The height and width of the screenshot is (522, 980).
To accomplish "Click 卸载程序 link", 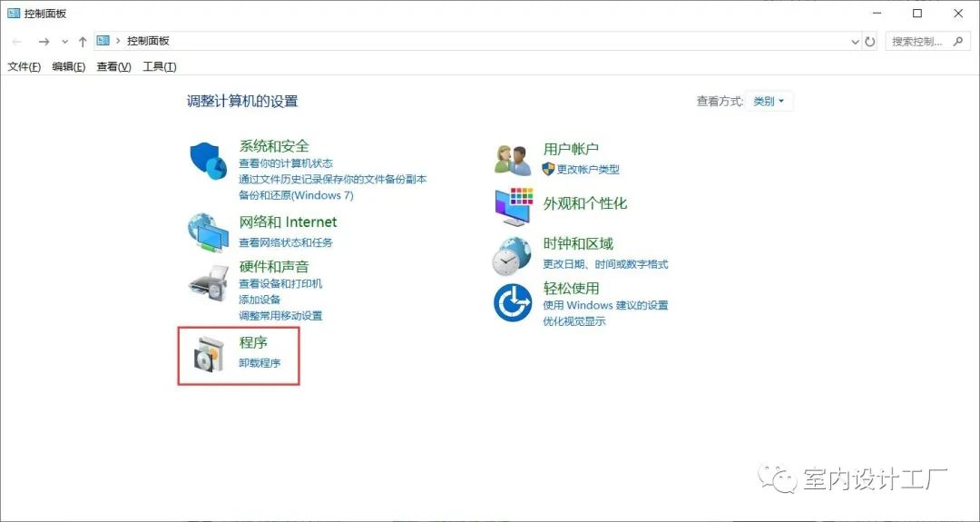I will 260,362.
